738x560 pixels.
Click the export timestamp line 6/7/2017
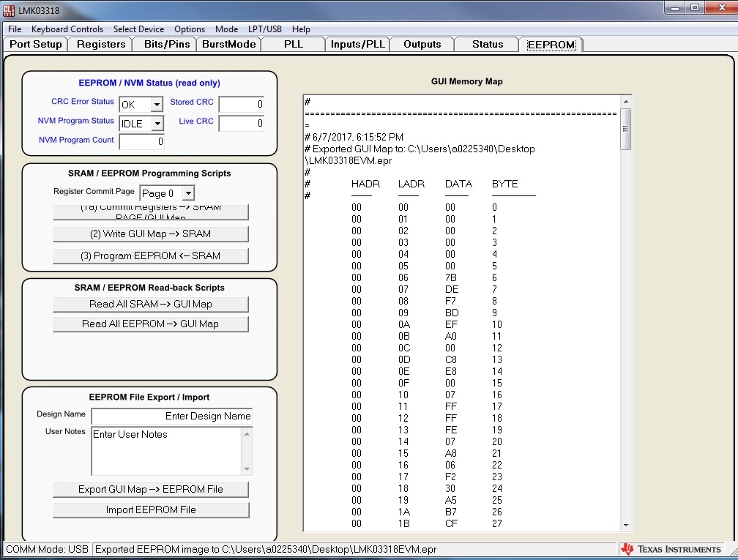coord(354,138)
